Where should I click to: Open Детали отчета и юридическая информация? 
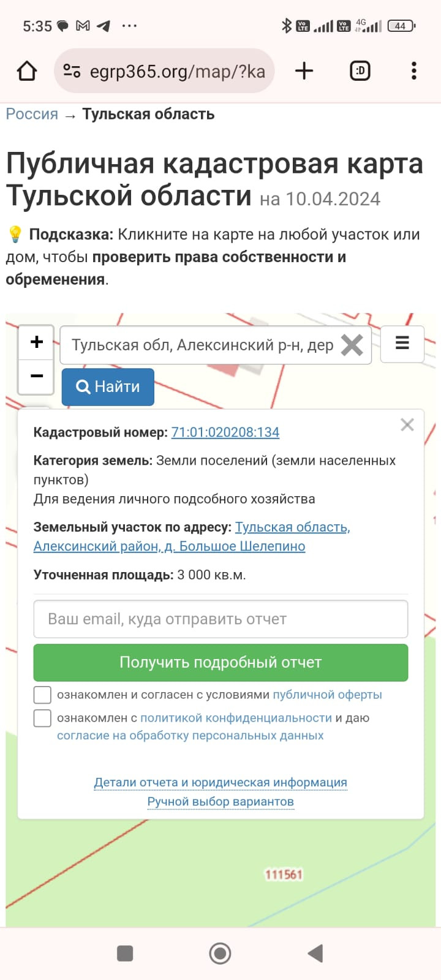click(221, 782)
